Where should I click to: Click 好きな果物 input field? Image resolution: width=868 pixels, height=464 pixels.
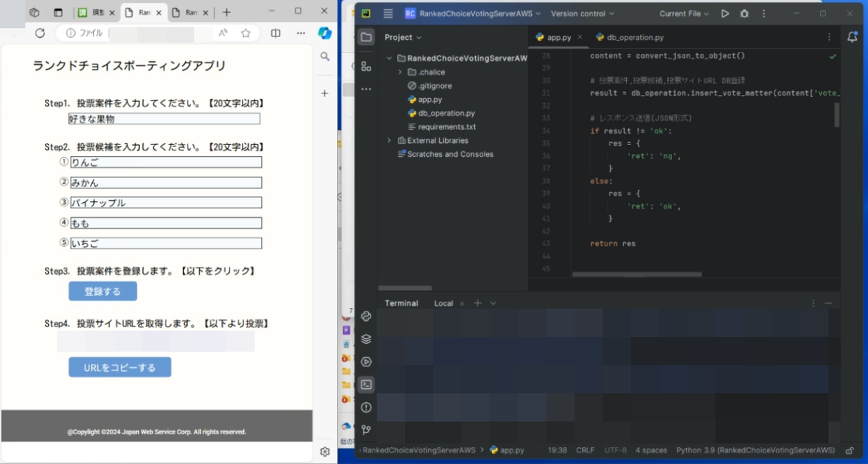coord(164,119)
